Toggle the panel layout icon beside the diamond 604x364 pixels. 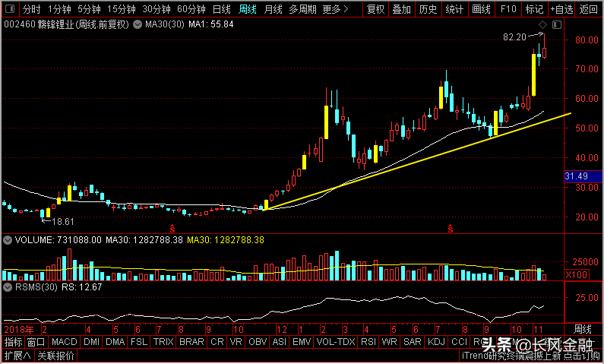click(557, 25)
